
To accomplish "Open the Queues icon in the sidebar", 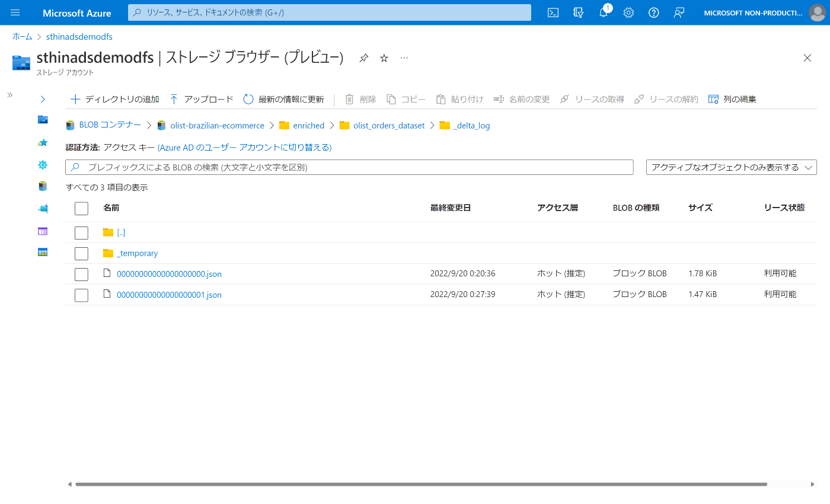I will [43, 231].
